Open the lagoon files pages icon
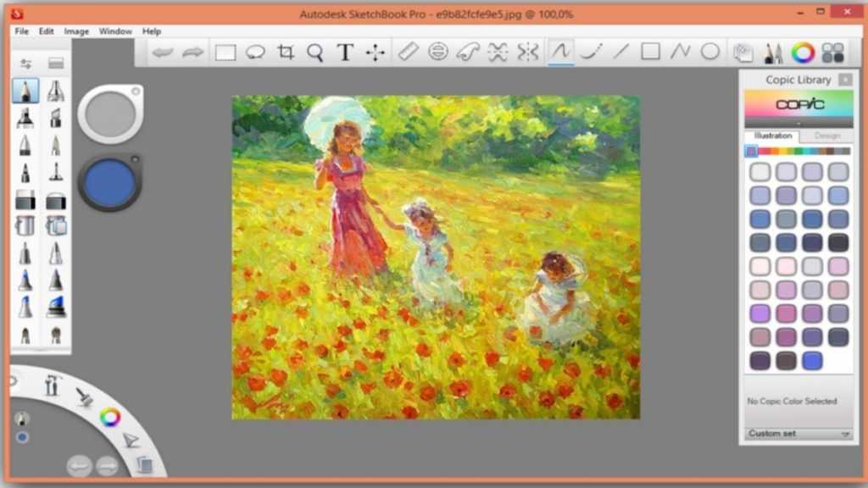This screenshot has height=488, width=868. pos(144,464)
